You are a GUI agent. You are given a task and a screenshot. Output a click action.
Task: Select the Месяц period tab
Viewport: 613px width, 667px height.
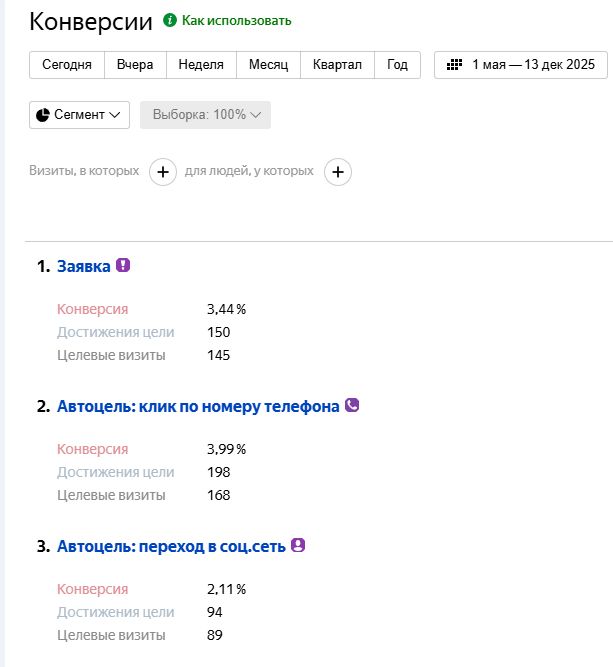(x=268, y=65)
